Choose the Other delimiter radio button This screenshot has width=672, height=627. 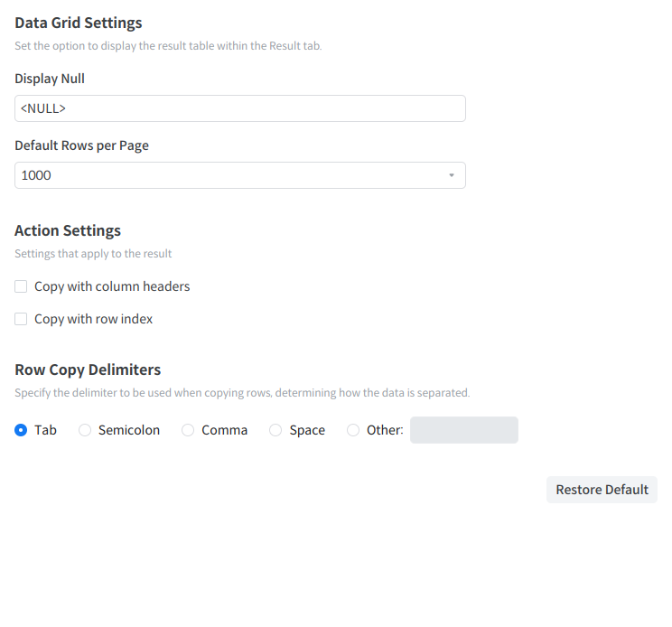click(x=353, y=430)
